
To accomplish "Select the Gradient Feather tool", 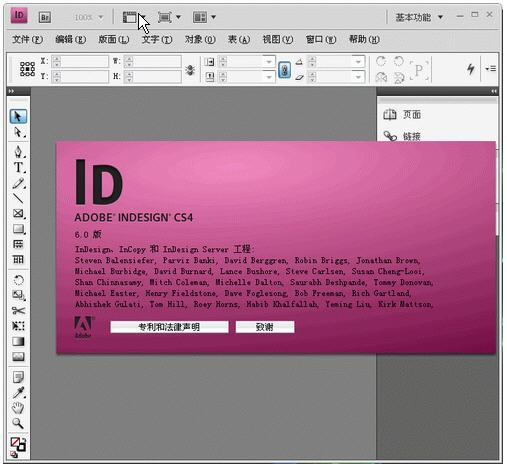I will [18, 357].
